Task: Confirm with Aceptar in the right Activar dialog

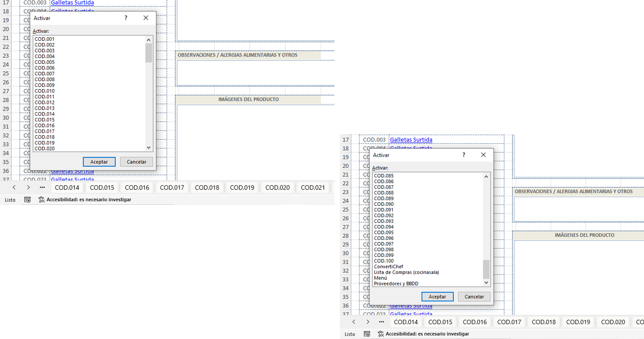Action: [437, 296]
